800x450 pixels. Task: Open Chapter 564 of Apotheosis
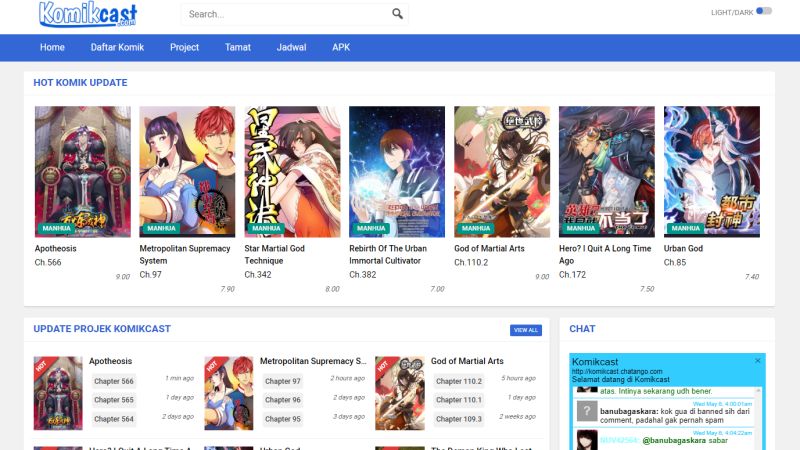point(114,419)
